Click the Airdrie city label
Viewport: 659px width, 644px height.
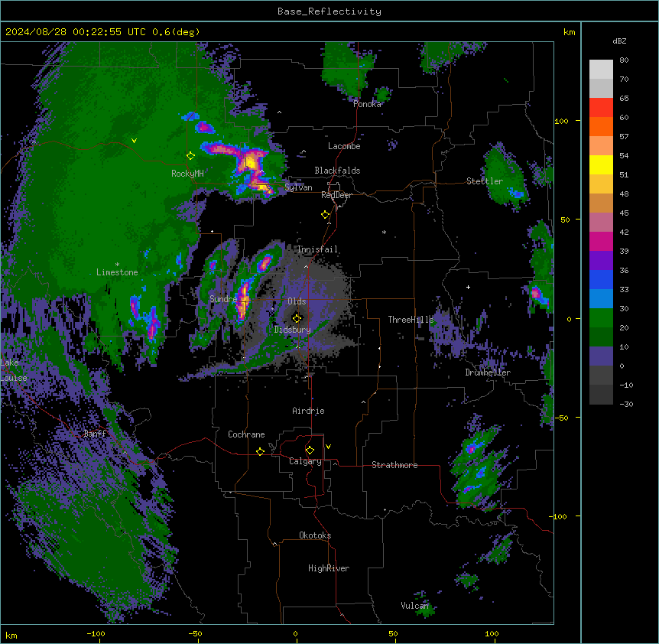pyautogui.click(x=308, y=411)
